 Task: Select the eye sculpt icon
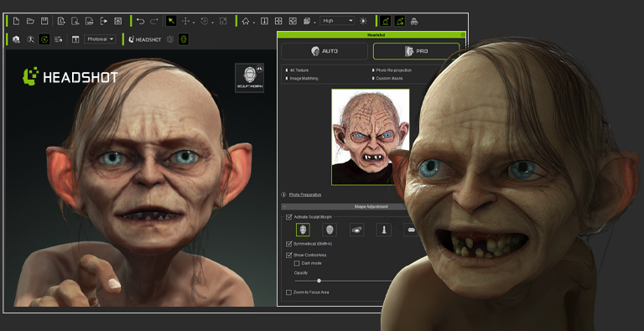pyautogui.click(x=356, y=230)
